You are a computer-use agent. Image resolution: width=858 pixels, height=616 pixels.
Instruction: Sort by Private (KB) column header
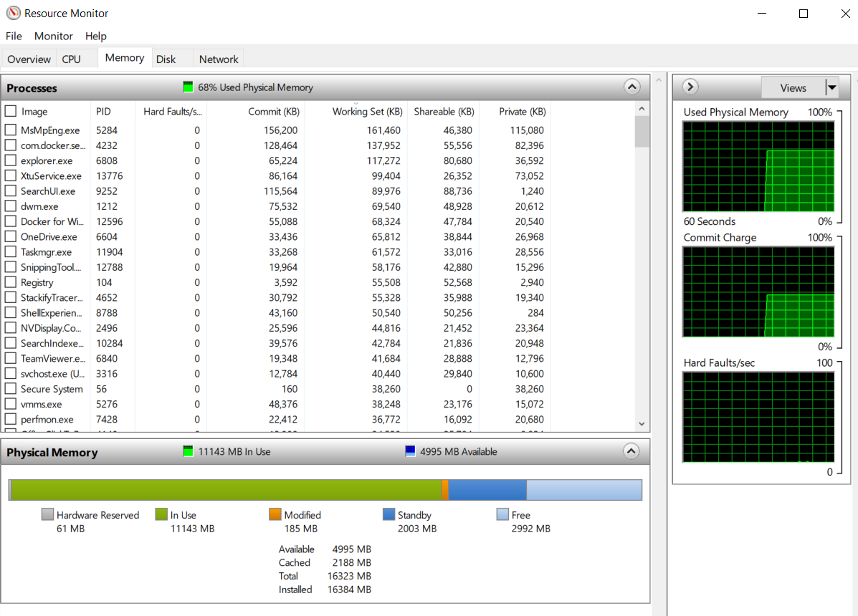pos(515,112)
